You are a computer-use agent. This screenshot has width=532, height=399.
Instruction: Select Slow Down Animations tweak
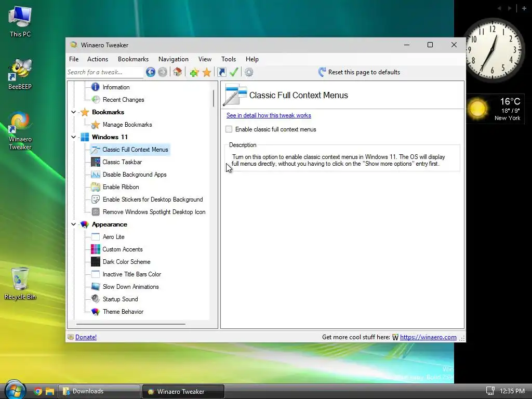pyautogui.click(x=130, y=287)
